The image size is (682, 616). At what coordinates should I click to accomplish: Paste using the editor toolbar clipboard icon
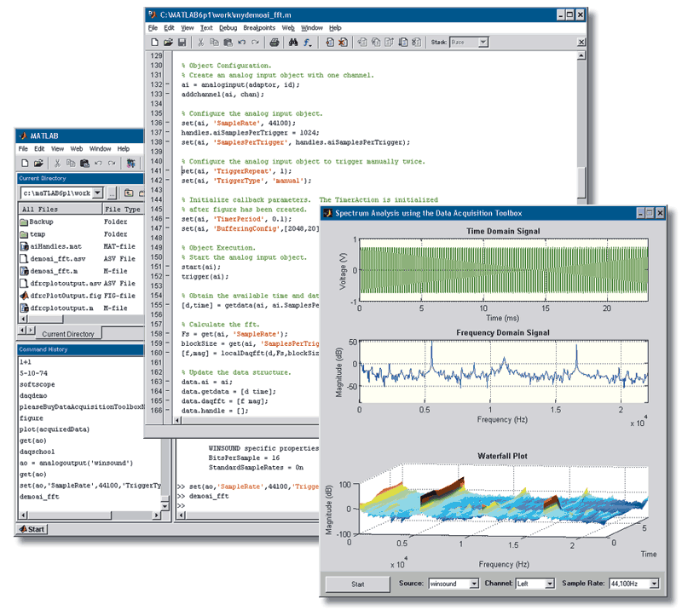coord(228,42)
